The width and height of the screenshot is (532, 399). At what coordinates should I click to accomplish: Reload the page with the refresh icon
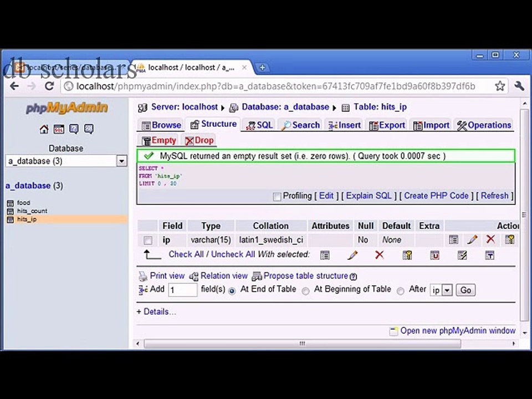click(49, 86)
